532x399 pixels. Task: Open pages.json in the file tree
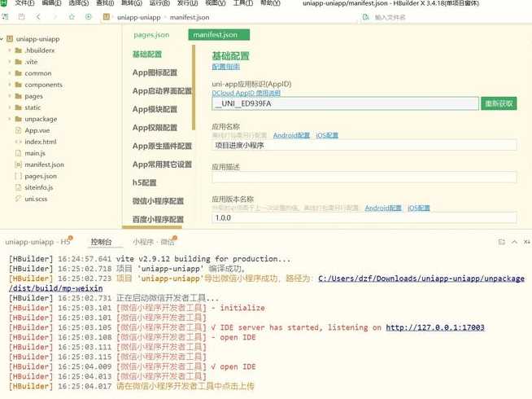(41, 176)
